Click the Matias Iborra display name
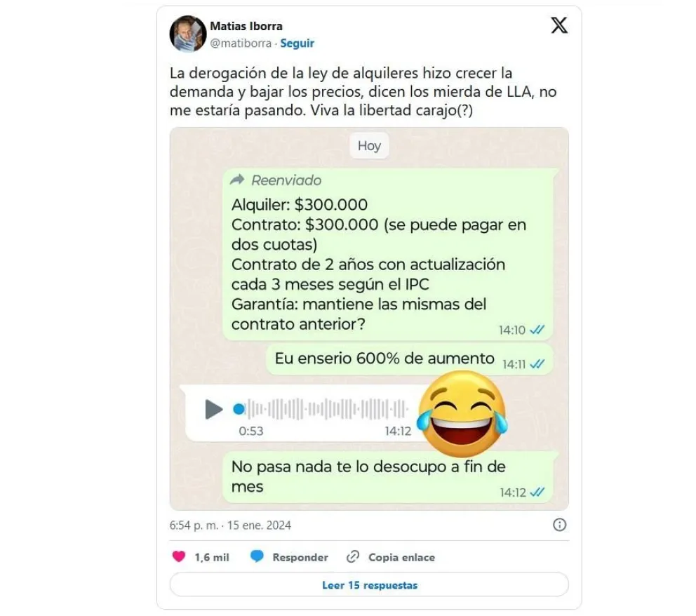 point(246,26)
